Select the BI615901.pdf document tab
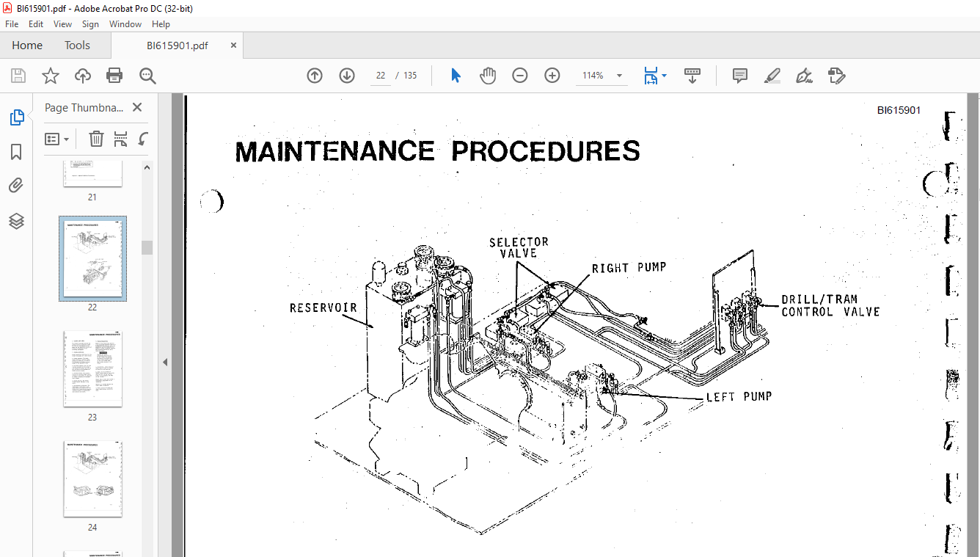Viewport: 980px width, 557px height. click(177, 45)
